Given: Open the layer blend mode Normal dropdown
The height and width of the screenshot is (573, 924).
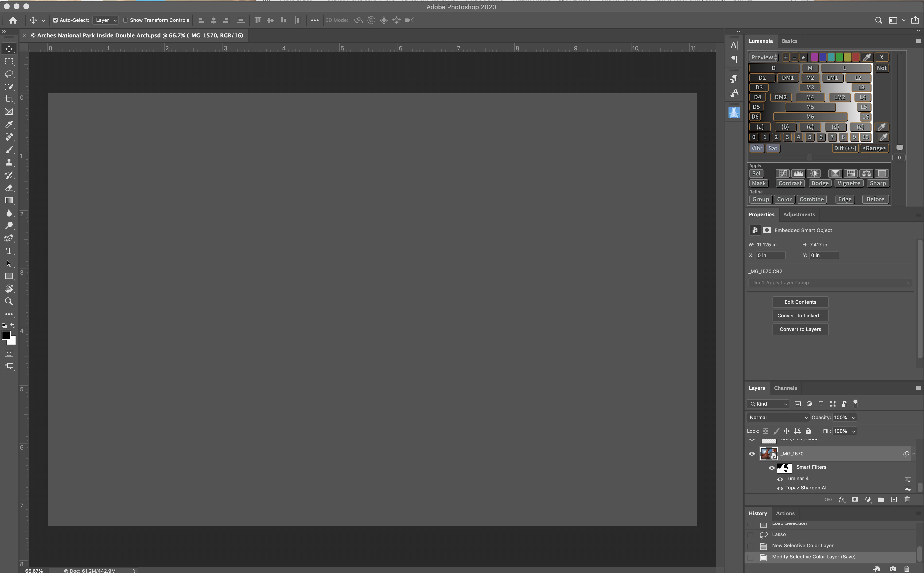Looking at the screenshot, I should coord(778,417).
